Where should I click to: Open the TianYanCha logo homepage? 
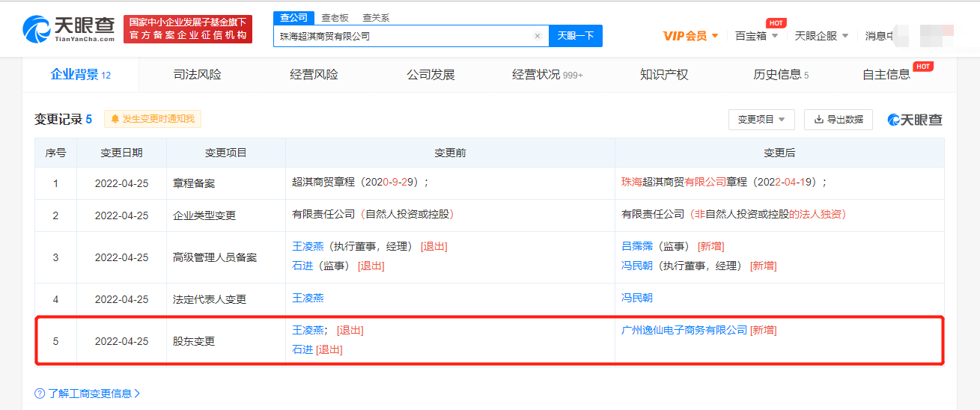[x=69, y=29]
